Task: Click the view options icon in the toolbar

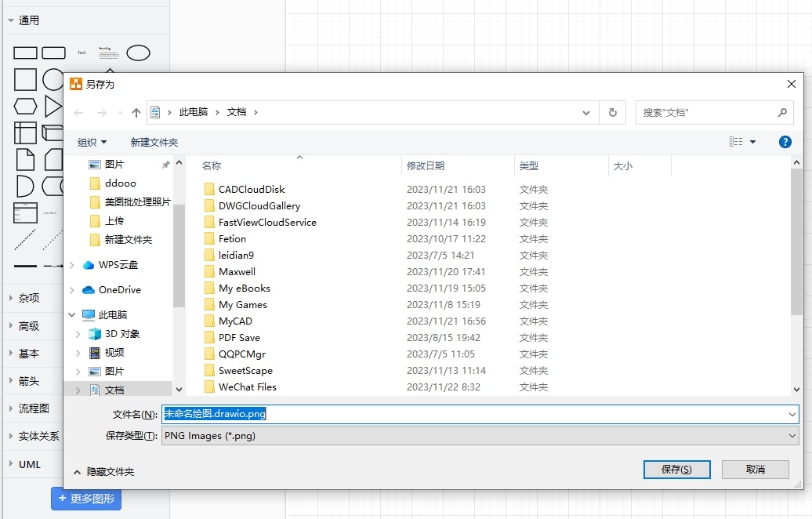Action: click(x=736, y=142)
